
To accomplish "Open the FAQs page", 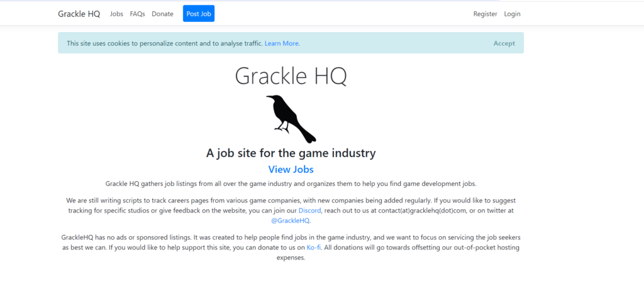I will 137,14.
